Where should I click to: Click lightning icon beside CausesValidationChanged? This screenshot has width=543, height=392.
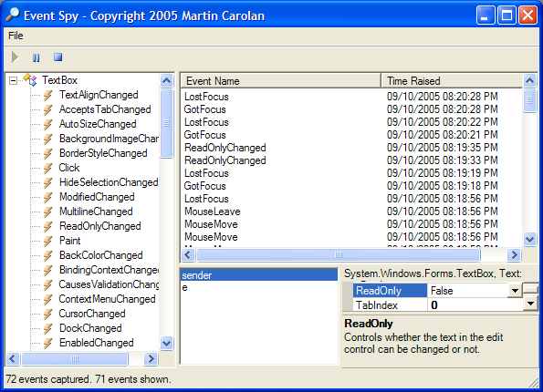tap(48, 284)
